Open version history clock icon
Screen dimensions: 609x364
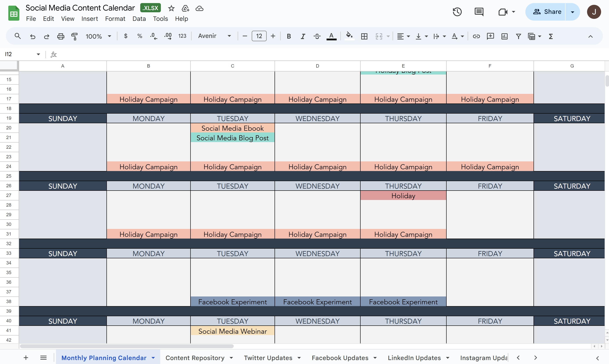pos(457,12)
